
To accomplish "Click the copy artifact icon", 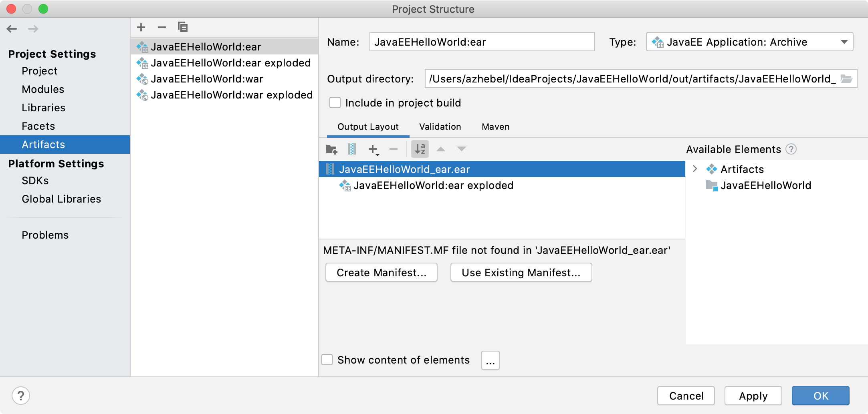I will (x=183, y=27).
